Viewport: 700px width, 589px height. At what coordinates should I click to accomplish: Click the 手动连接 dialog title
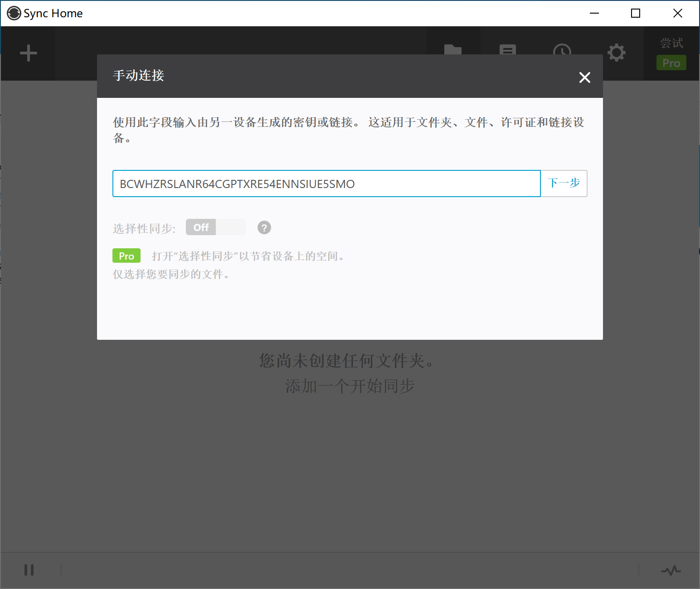(139, 76)
